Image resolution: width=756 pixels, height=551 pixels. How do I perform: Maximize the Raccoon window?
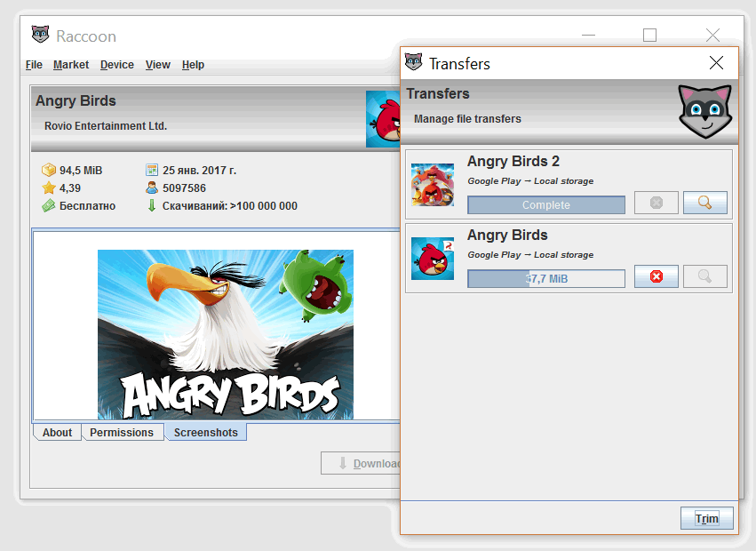(x=649, y=36)
